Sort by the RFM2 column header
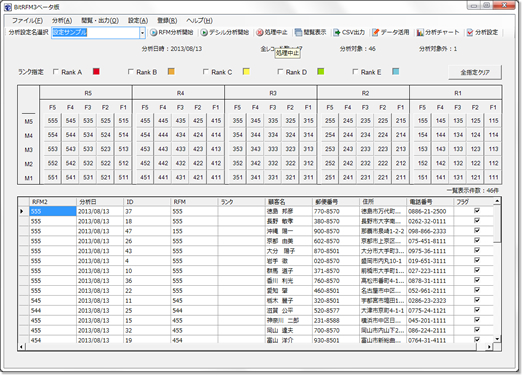Viewport: 524px width, 380px height. click(53, 202)
